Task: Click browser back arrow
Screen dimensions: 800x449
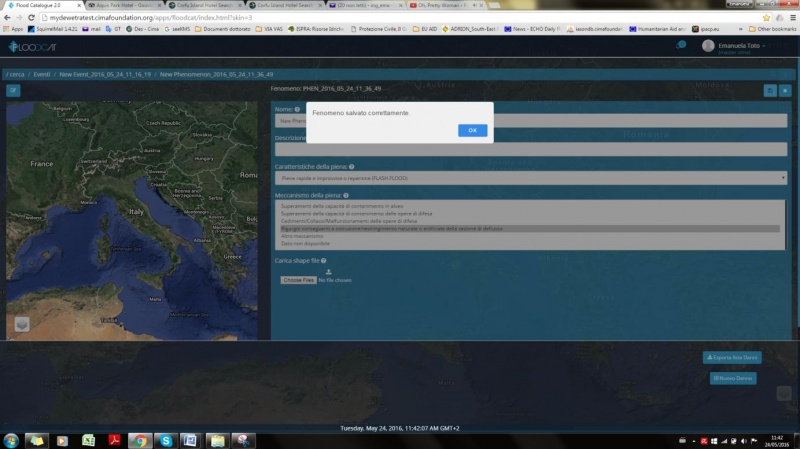Action: pyautogui.click(x=7, y=17)
